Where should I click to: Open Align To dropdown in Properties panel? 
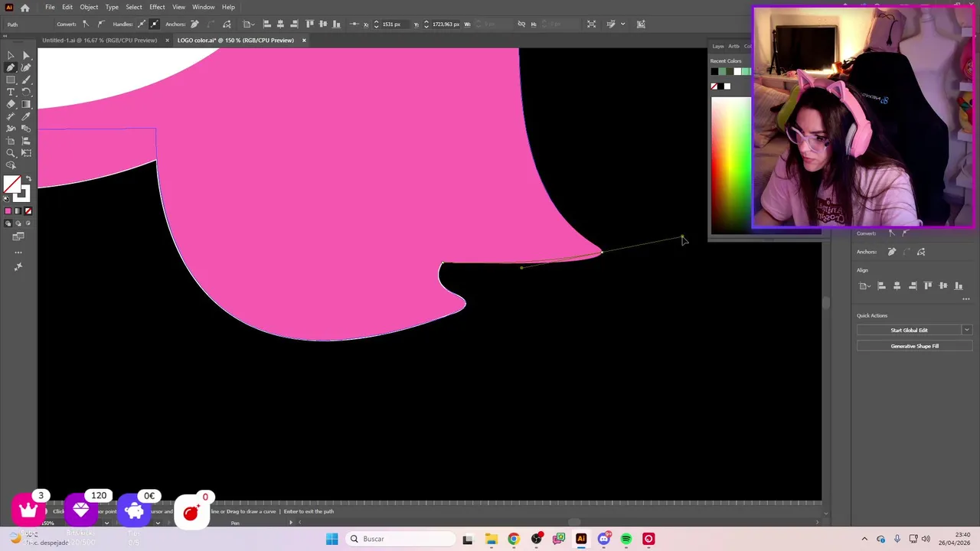tap(864, 285)
